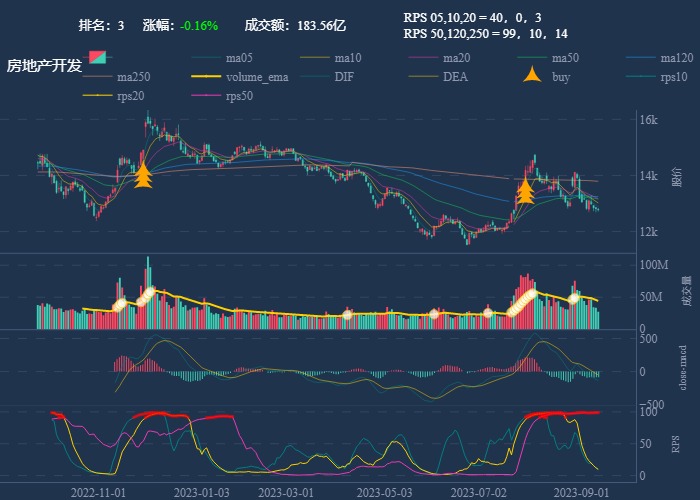Click the DEA legend label

click(x=455, y=77)
